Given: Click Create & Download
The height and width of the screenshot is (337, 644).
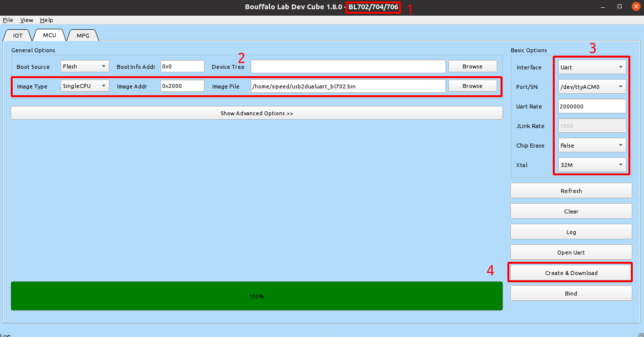Looking at the screenshot, I should coord(571,273).
